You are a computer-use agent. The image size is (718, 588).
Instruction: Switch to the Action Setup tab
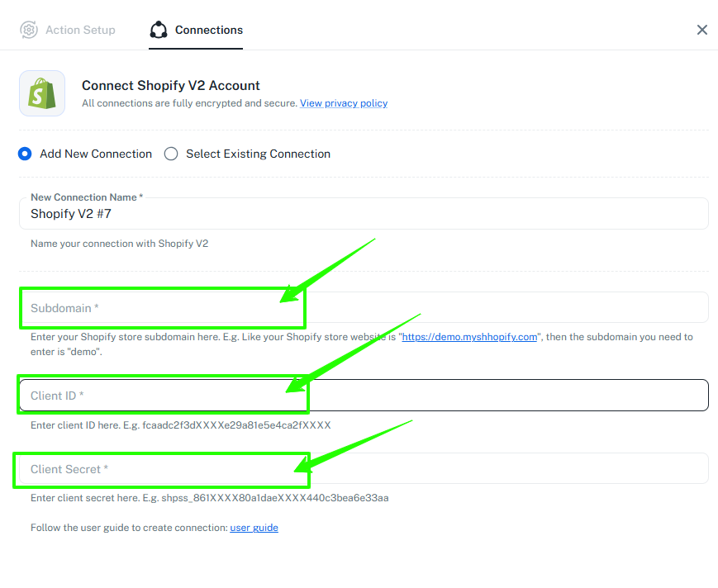tap(80, 30)
